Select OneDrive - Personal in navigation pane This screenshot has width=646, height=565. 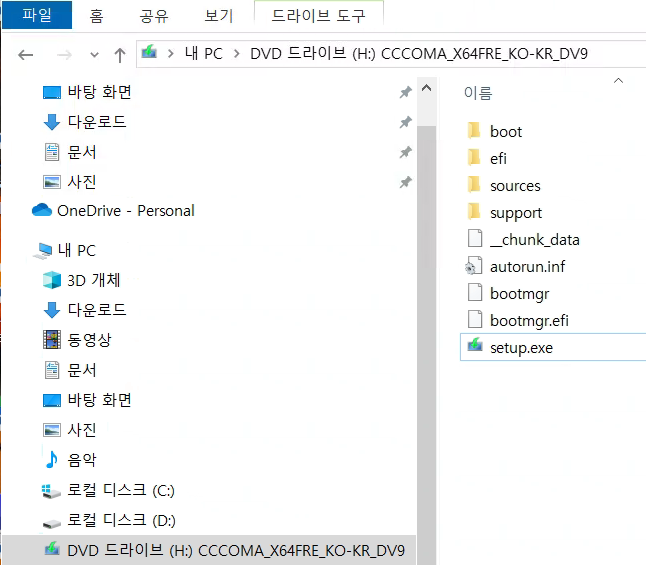(x=126, y=211)
